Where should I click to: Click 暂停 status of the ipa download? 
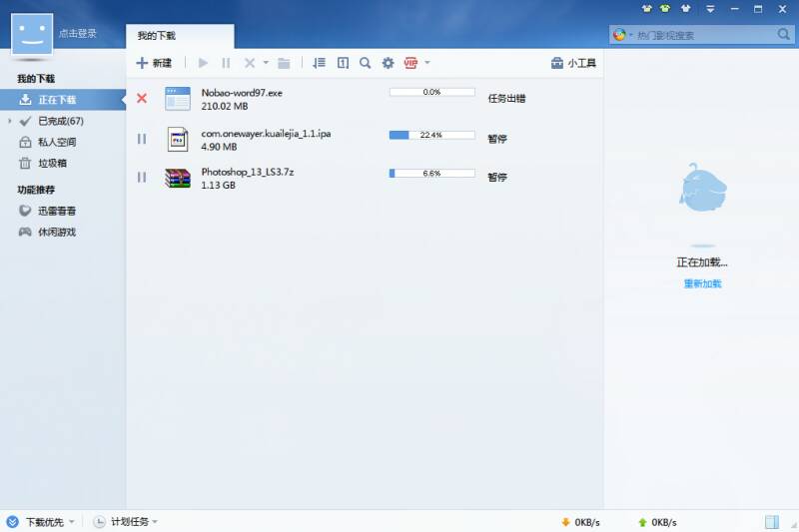coord(497,139)
